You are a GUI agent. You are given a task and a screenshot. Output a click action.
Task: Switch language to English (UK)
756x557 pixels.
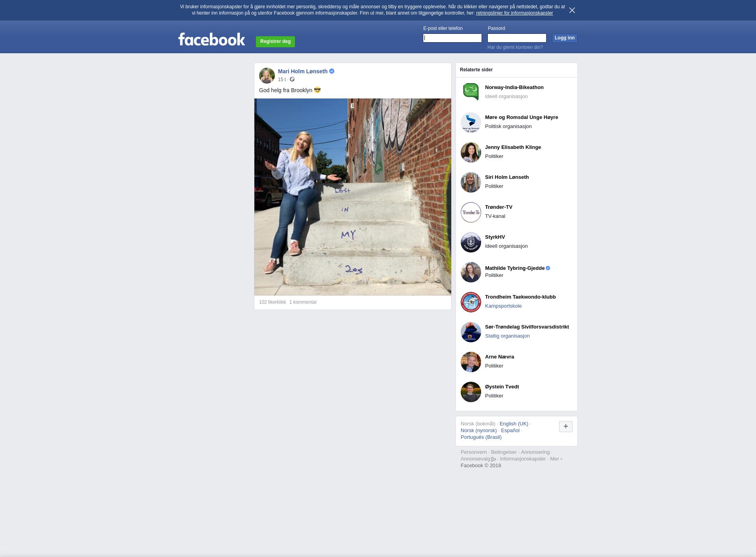pyautogui.click(x=513, y=424)
